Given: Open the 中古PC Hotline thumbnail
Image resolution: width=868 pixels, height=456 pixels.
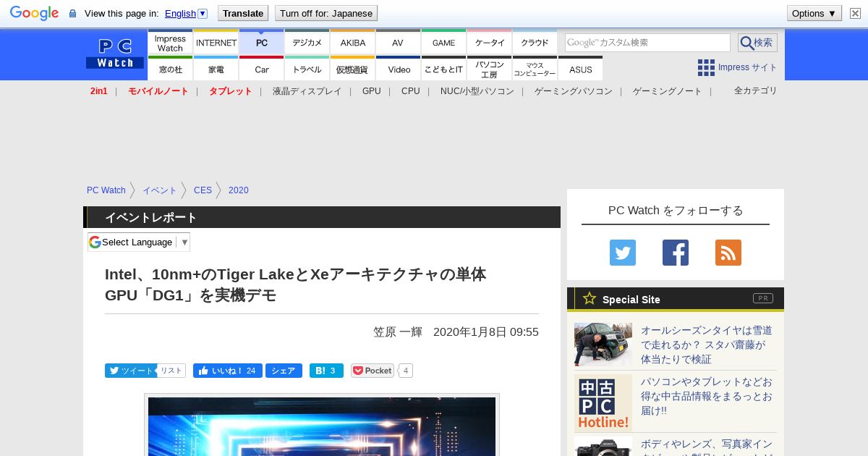Looking at the screenshot, I should (603, 402).
